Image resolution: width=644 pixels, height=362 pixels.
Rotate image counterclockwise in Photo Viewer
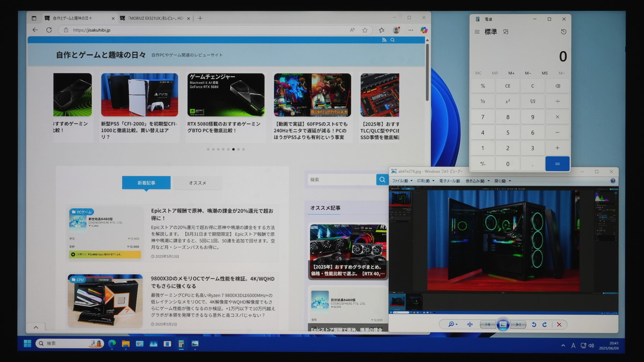(534, 324)
